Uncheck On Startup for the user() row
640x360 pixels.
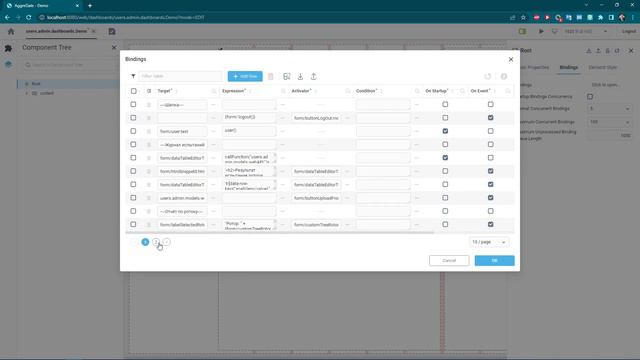tap(445, 131)
